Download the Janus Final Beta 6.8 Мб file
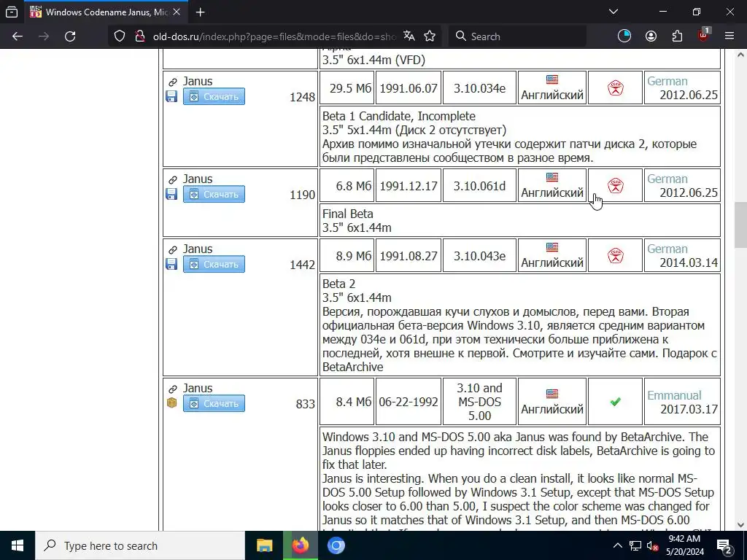Image resolution: width=747 pixels, height=560 pixels. 214,194
